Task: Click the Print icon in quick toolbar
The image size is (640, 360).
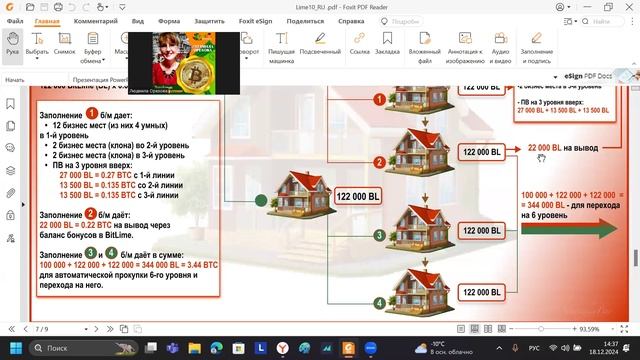Action: [x=58, y=7]
